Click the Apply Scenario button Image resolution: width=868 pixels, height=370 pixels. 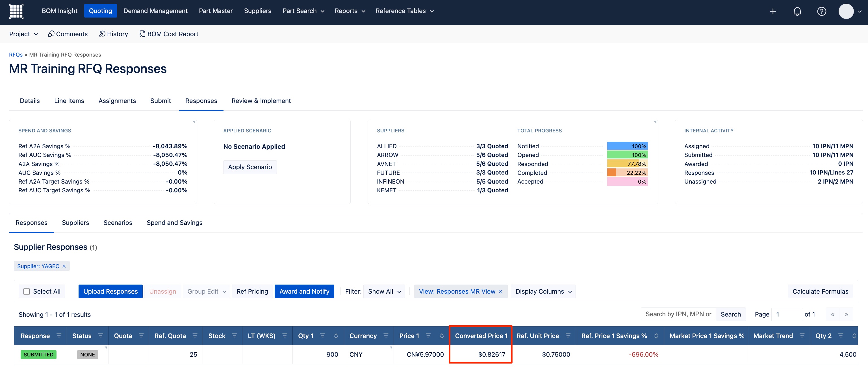250,167
